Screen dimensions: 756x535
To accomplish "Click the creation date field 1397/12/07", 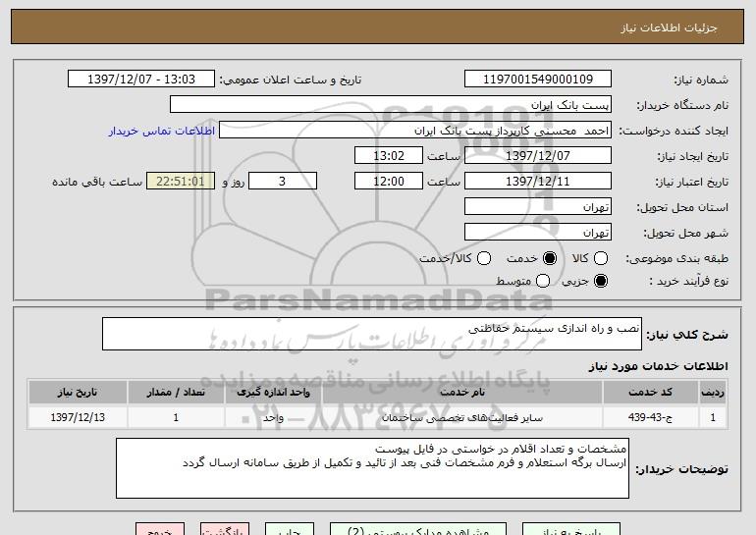I will tap(538, 156).
